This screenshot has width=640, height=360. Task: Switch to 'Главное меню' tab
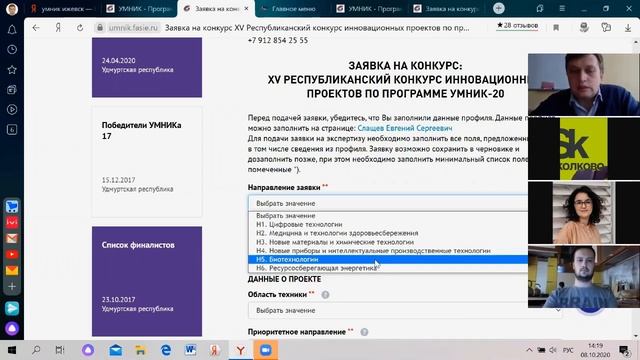[x=293, y=9]
